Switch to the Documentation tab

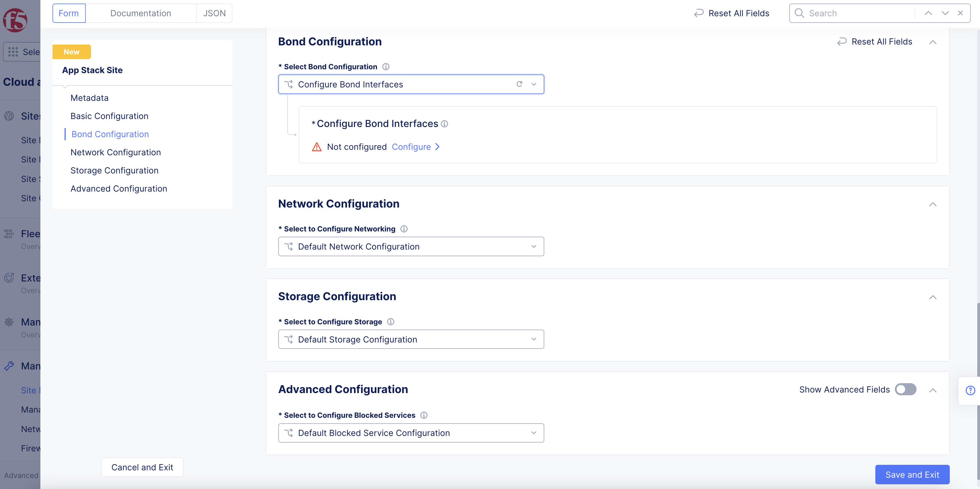(141, 13)
